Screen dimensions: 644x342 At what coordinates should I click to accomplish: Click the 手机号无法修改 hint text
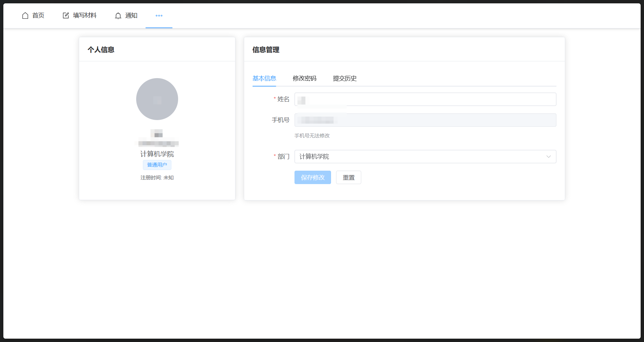coord(312,135)
